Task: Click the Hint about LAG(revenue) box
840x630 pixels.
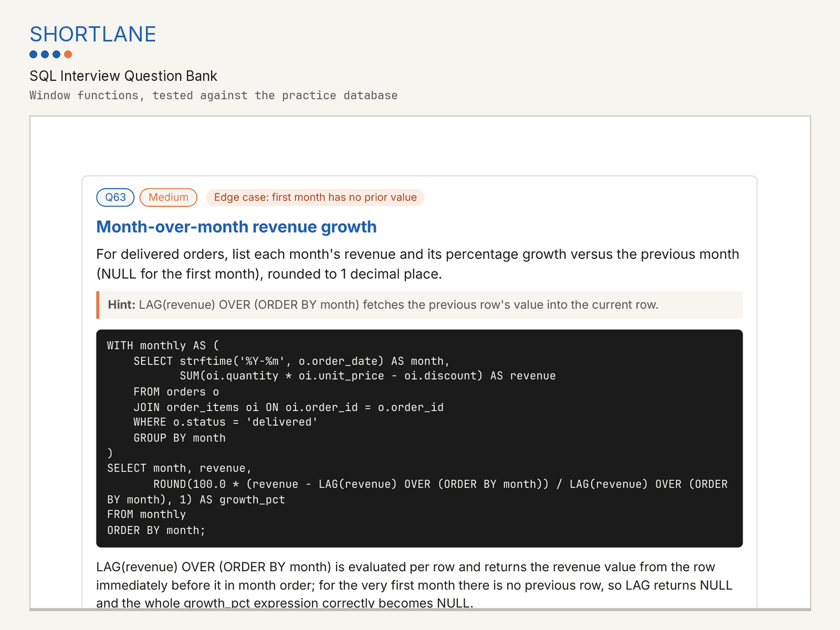Action: click(419, 305)
